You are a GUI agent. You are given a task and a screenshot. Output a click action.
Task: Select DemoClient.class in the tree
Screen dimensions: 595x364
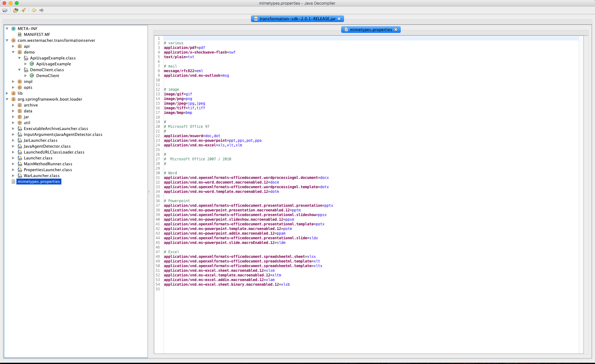[x=47, y=70]
